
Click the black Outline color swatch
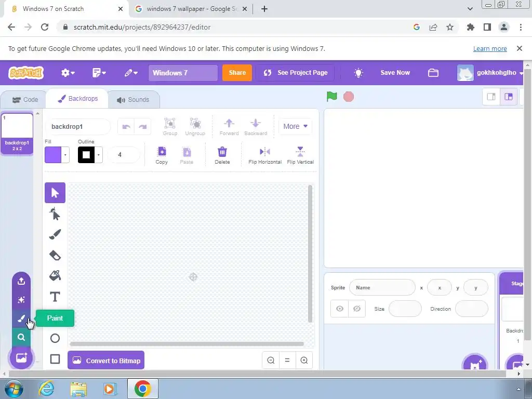point(86,155)
